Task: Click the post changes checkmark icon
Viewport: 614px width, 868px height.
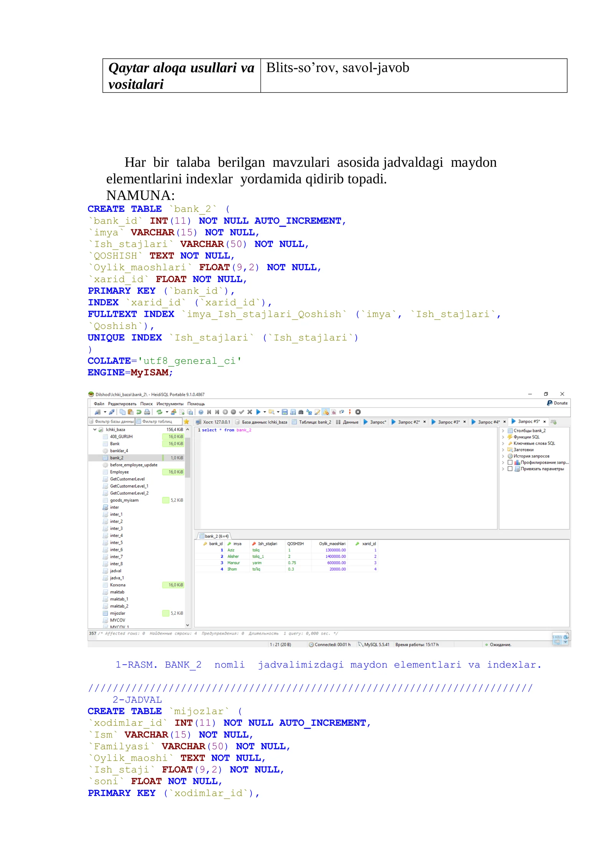Action: [x=241, y=412]
